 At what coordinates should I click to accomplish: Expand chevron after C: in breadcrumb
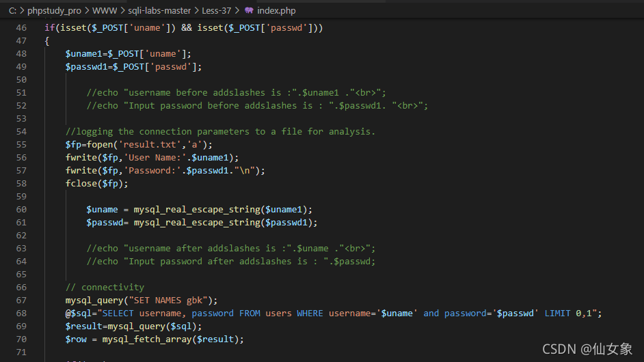point(22,10)
